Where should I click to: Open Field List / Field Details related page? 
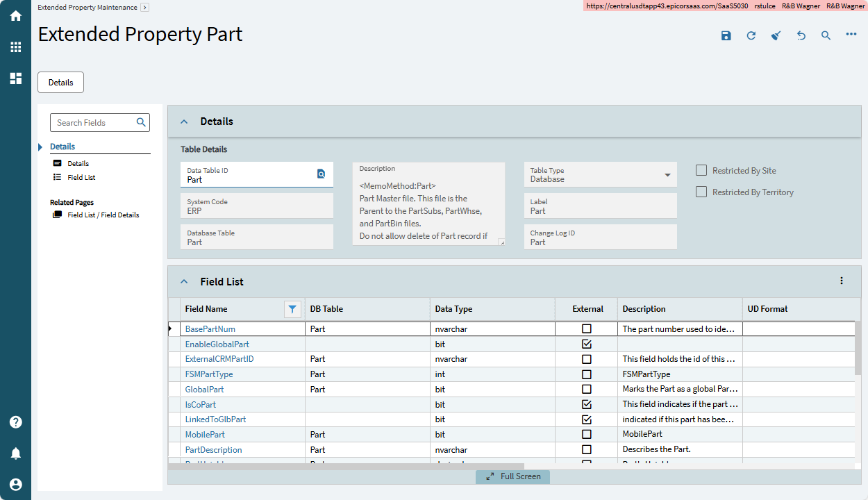(x=103, y=215)
